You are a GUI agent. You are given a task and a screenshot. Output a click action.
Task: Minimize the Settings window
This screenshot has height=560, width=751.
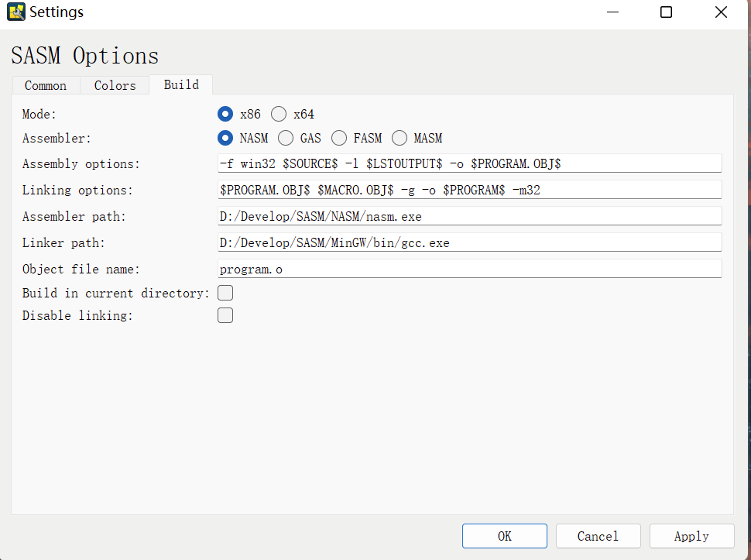point(612,12)
